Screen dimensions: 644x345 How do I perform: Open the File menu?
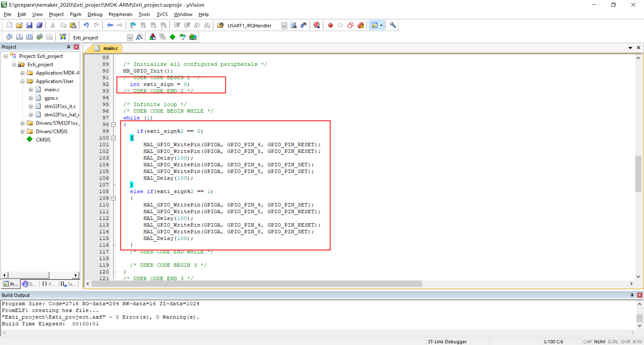coord(7,14)
